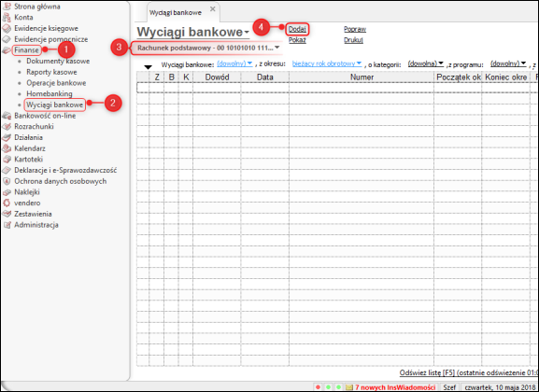Image resolution: width=539 pixels, height=392 pixels.
Task: Click the red status indicator dot
Action: [x=318, y=387]
